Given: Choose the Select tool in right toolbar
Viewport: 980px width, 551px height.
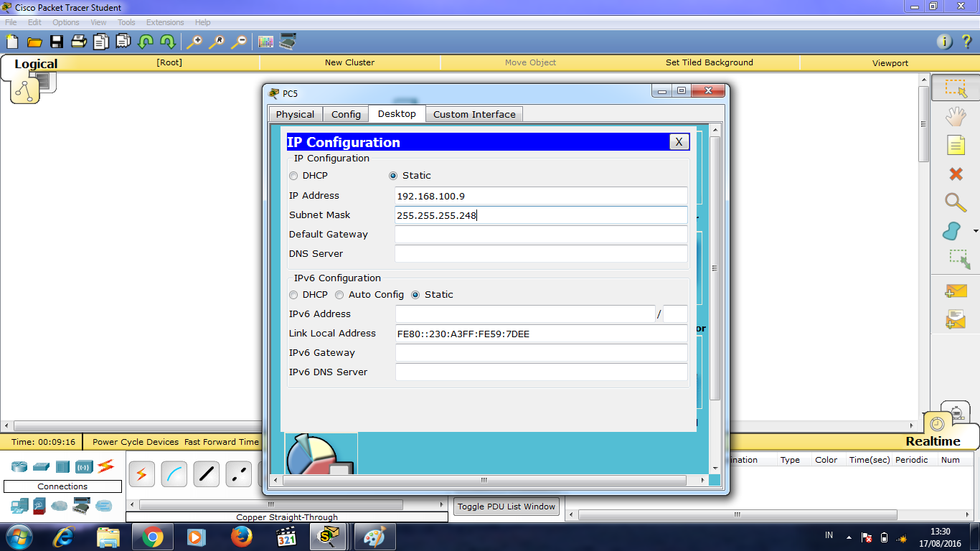Looking at the screenshot, I should [956, 88].
